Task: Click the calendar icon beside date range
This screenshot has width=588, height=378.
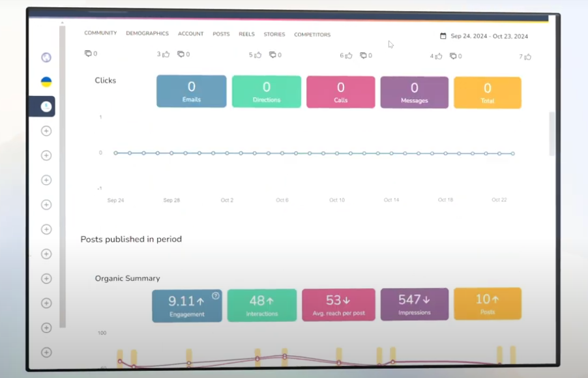Action: tap(443, 36)
